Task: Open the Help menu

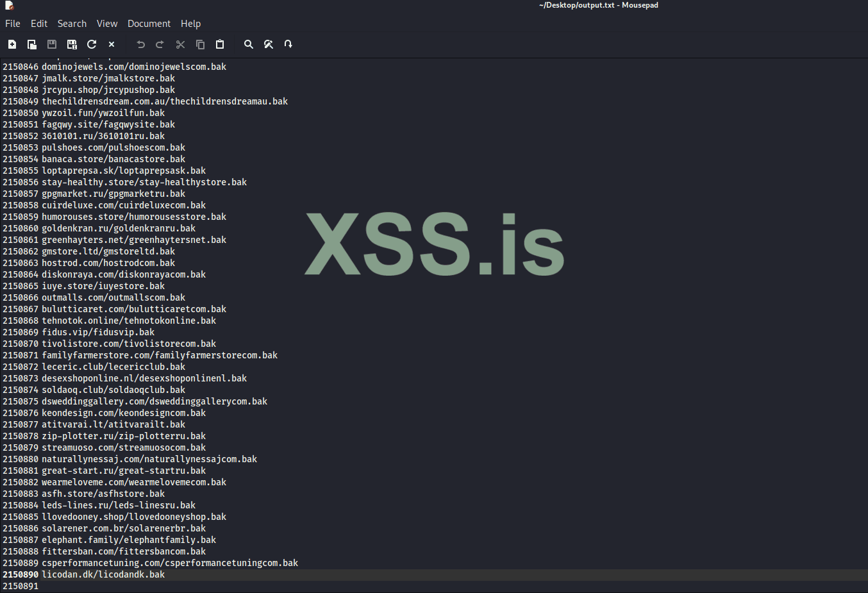Action: [191, 24]
